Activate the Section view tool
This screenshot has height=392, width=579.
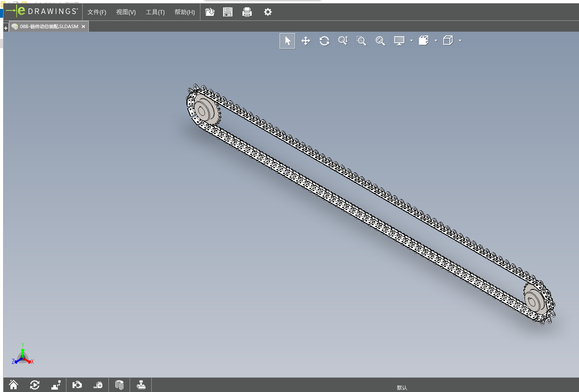pos(119,385)
